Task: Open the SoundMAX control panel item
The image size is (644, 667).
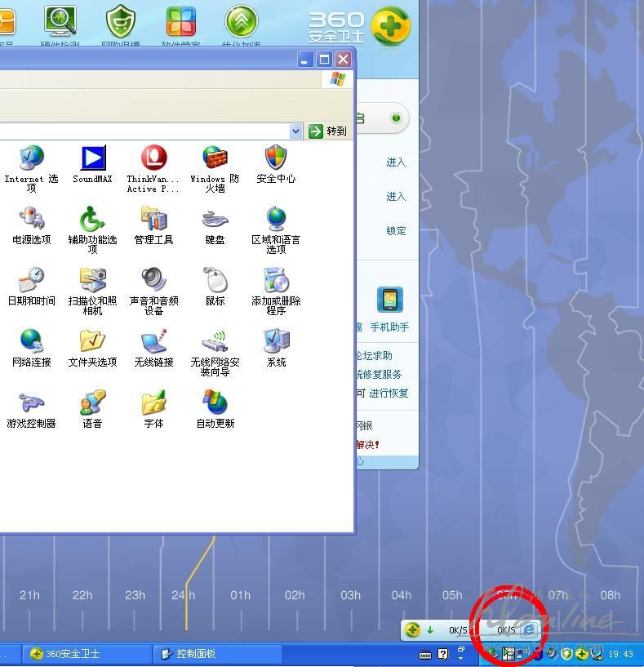Action: (92, 165)
